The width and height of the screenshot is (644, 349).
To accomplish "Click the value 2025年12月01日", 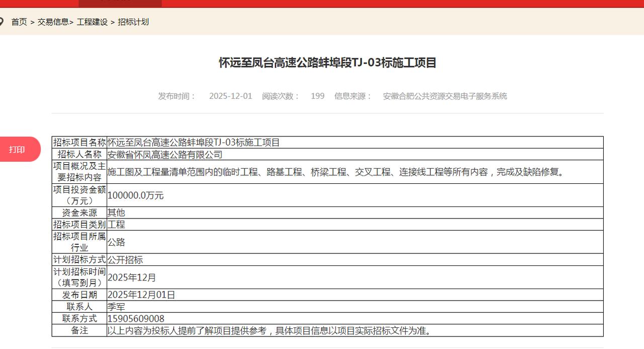I will (x=141, y=295).
